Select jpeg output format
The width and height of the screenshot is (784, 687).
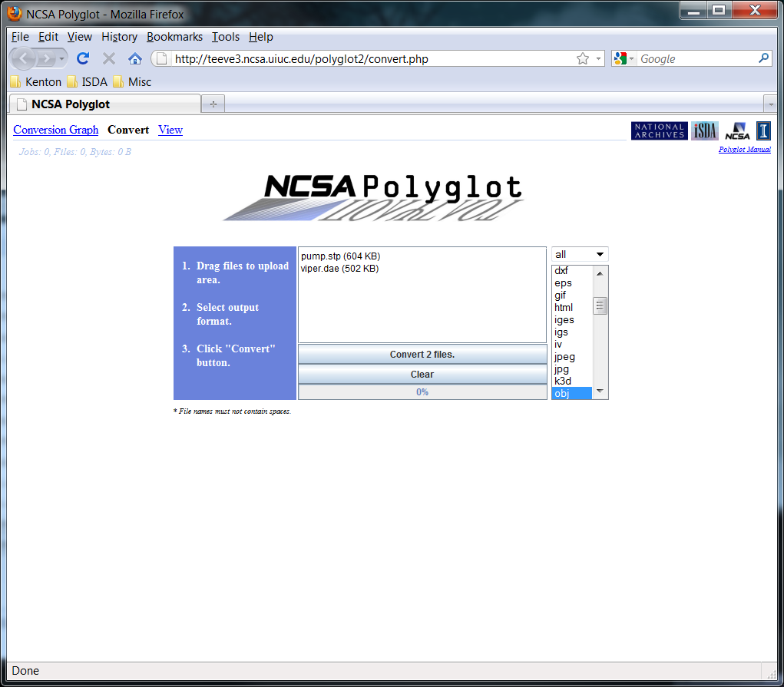572,356
